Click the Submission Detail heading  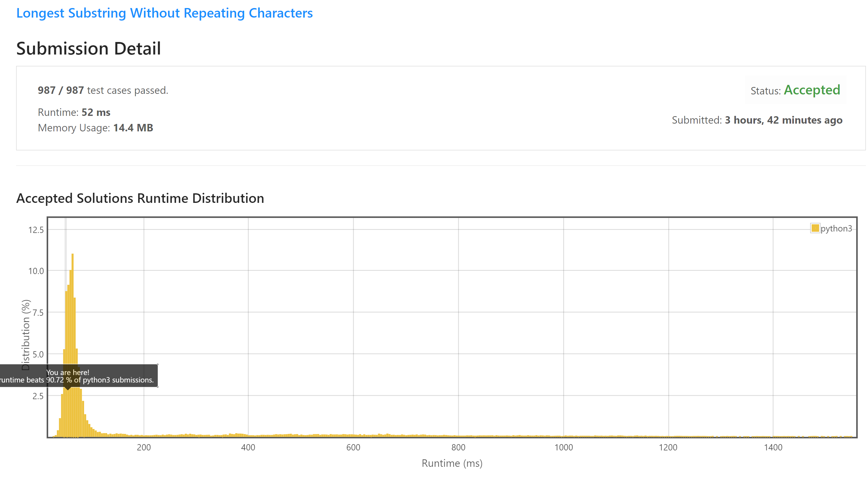[x=88, y=49]
